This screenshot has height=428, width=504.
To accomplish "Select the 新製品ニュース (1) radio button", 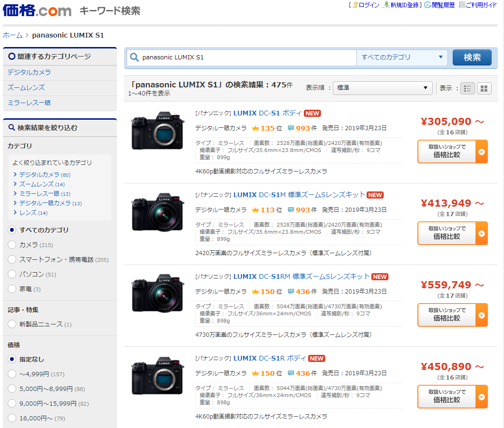I will [12, 324].
